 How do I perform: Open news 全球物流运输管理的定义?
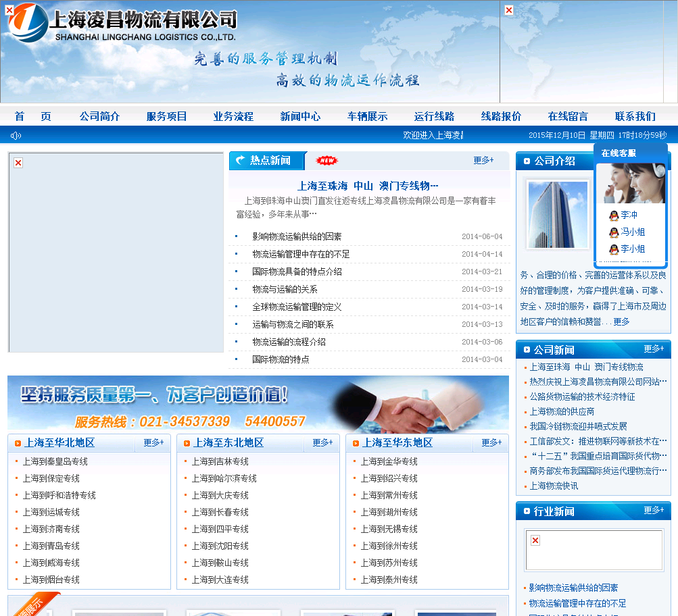click(x=297, y=307)
